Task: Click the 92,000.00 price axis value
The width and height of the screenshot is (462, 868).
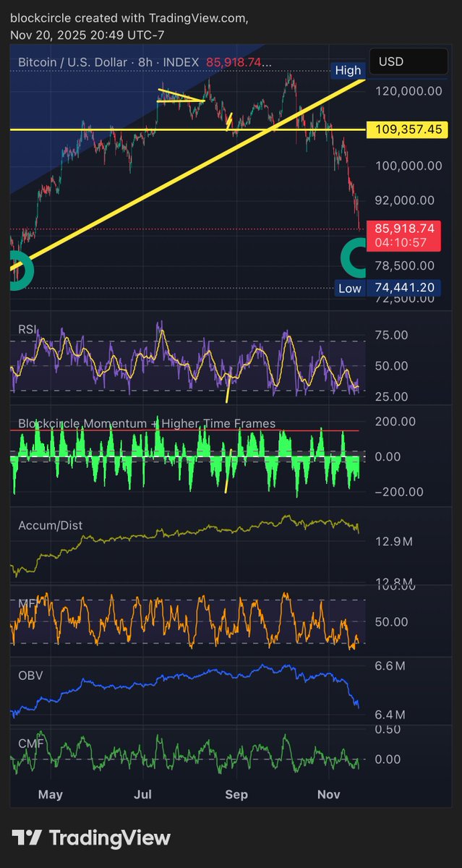Action: (405, 200)
